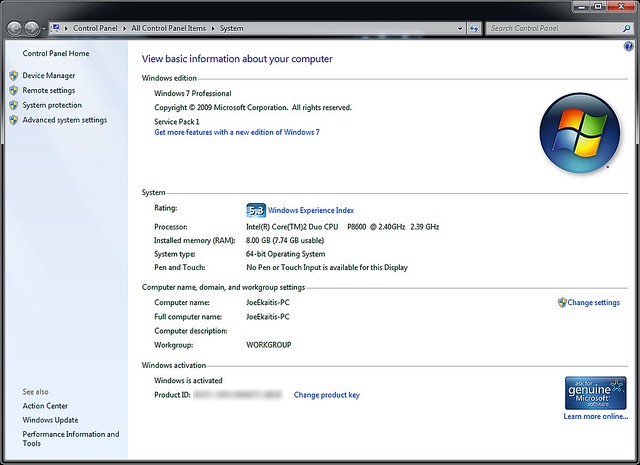The image size is (640, 465).
Task: Click shield icon beside Advanced system settings
Action: 14,120
